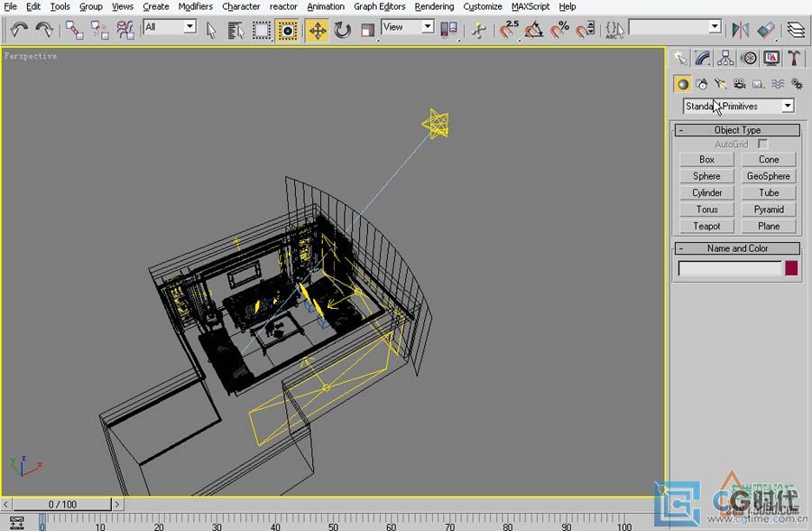The width and height of the screenshot is (812, 531).
Task: Click the 0 / 100 time slider
Action: point(62,504)
